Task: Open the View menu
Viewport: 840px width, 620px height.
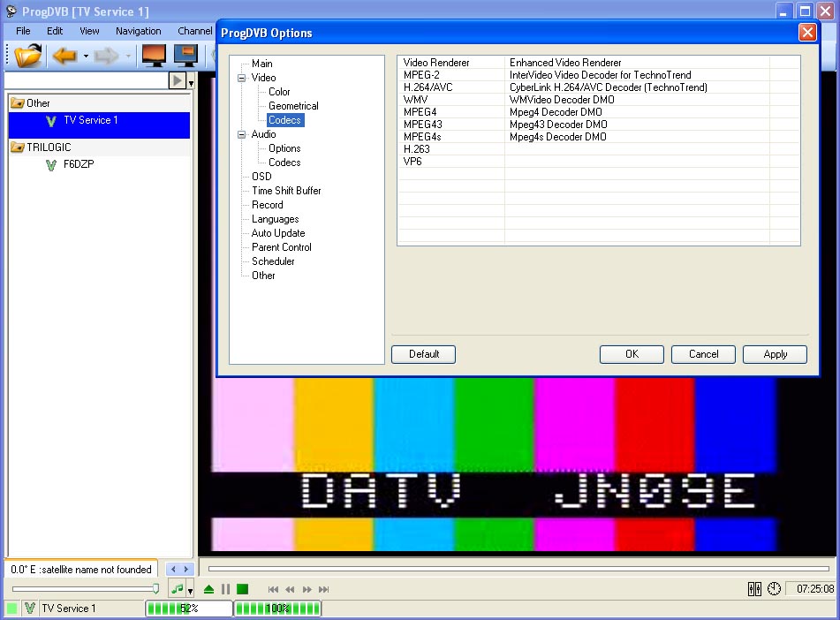Action: pos(89,31)
